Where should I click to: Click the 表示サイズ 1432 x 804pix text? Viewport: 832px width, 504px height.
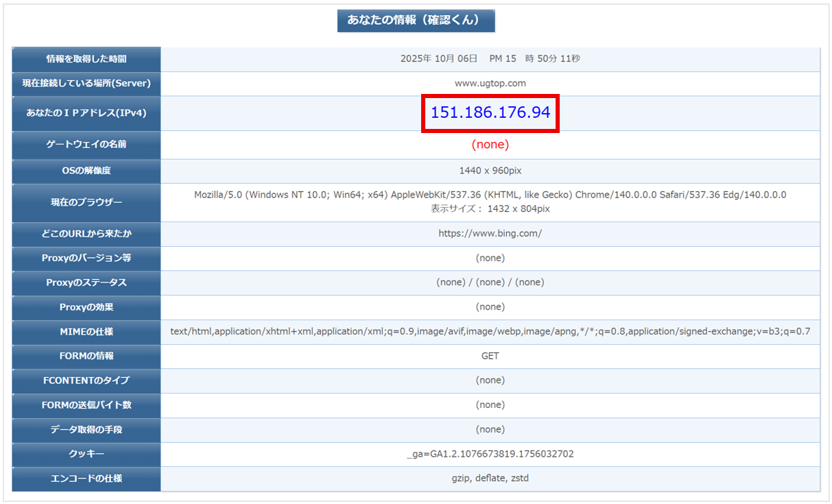[x=490, y=209]
